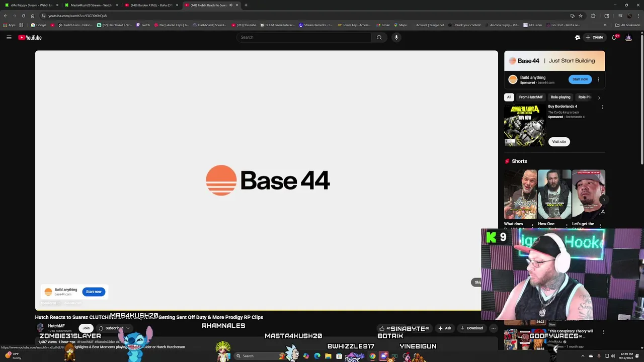
Task: Bookmark this page with the star icon
Action: (581, 16)
